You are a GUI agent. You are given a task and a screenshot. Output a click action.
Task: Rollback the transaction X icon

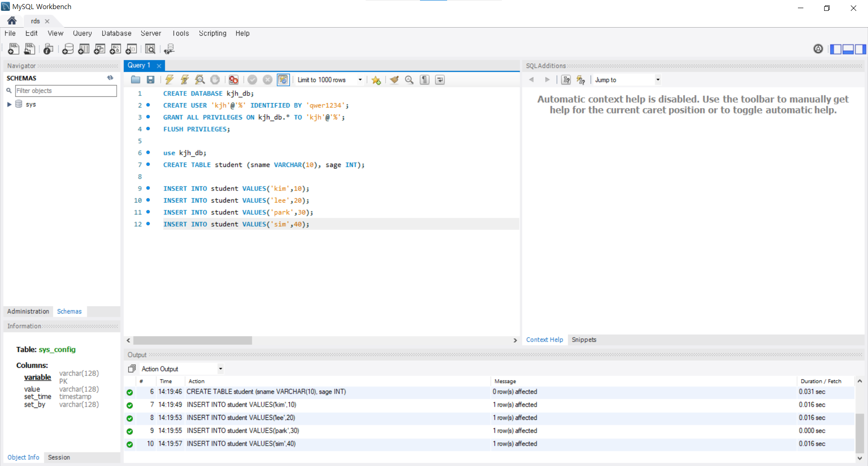[268, 80]
